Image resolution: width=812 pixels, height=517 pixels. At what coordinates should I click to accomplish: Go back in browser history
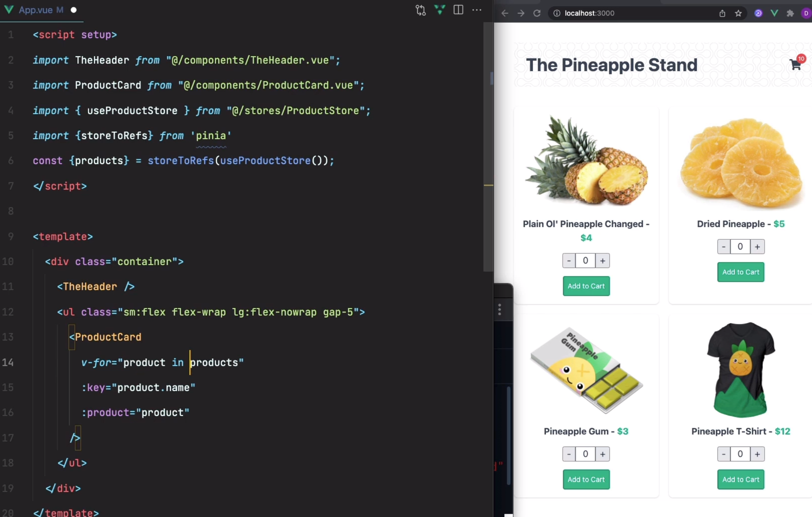504,13
